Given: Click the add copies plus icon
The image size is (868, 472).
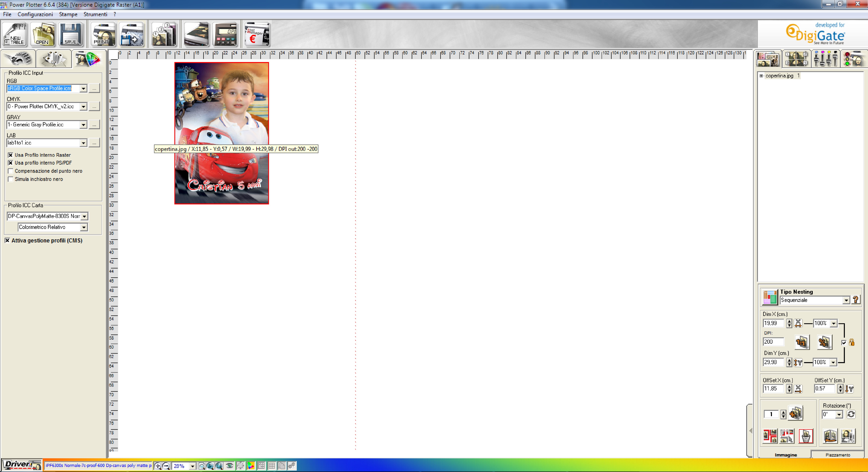Looking at the screenshot, I should 796,413.
